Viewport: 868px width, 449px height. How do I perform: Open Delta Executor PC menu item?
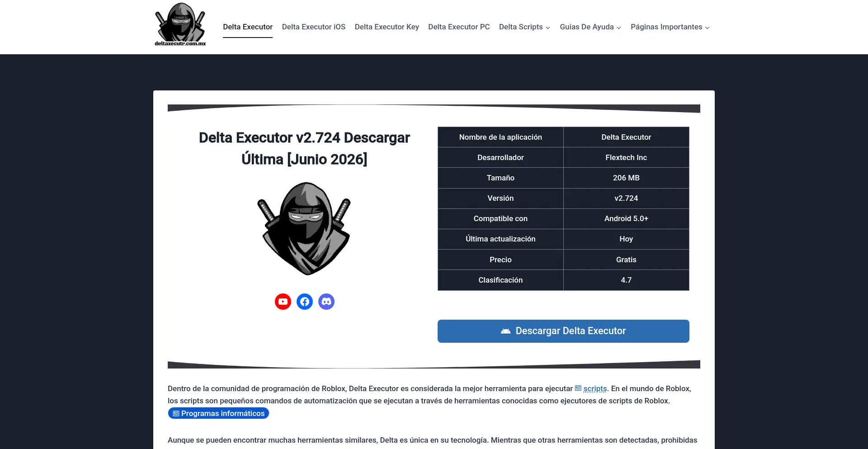coord(459,27)
